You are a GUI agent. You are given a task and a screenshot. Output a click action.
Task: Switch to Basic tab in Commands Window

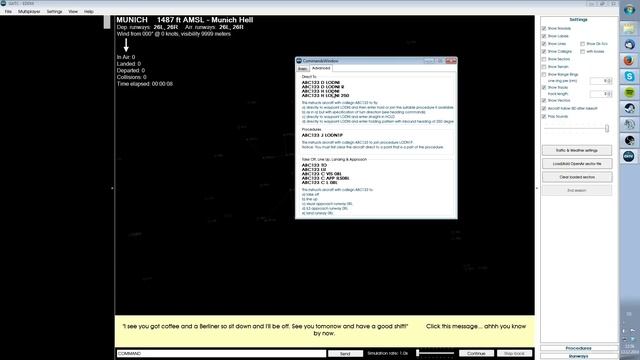click(x=302, y=69)
